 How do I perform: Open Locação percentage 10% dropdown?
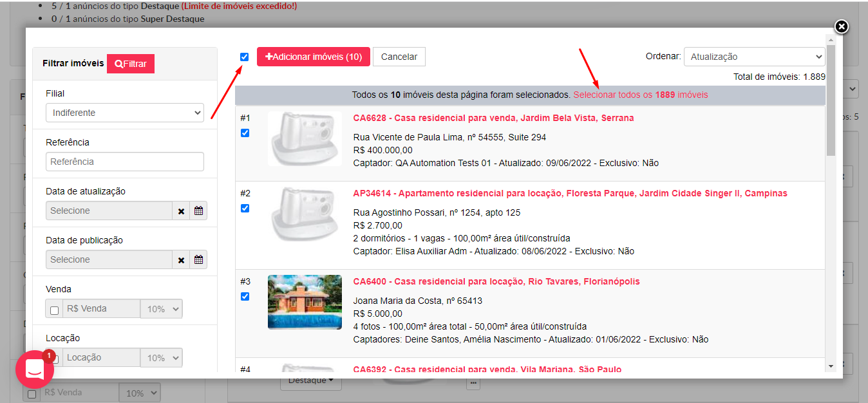tap(161, 358)
